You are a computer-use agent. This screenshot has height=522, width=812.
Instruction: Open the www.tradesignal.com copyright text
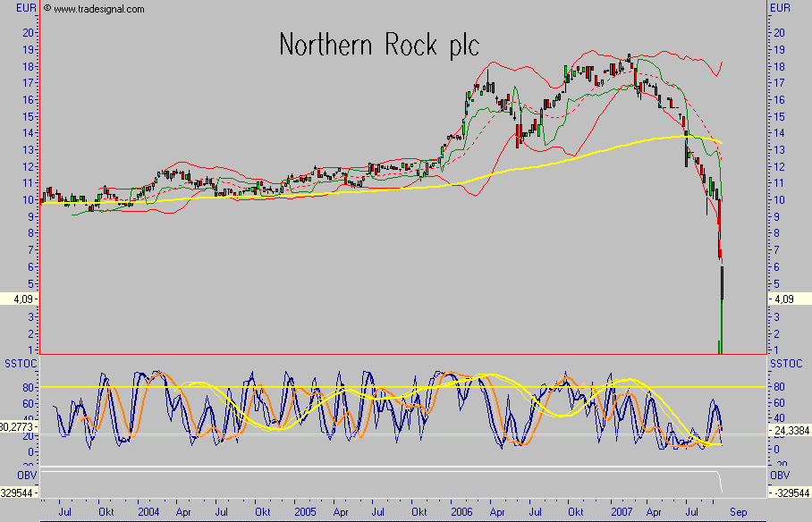(94, 9)
